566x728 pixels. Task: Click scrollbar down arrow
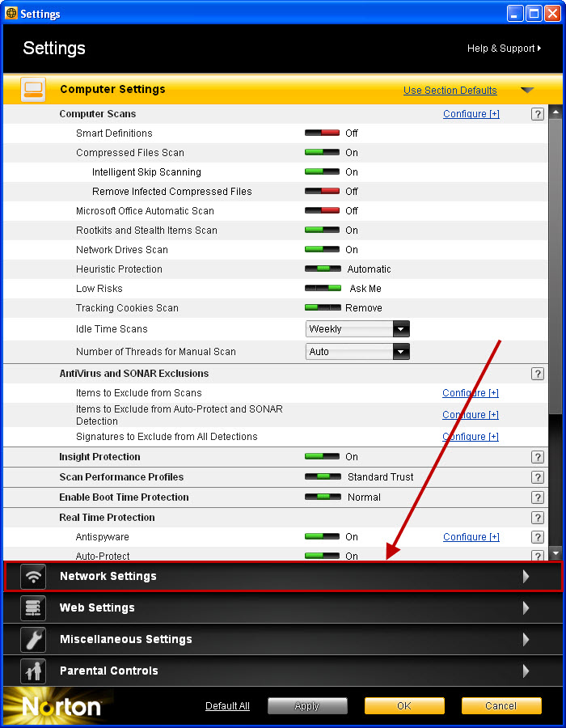(555, 553)
